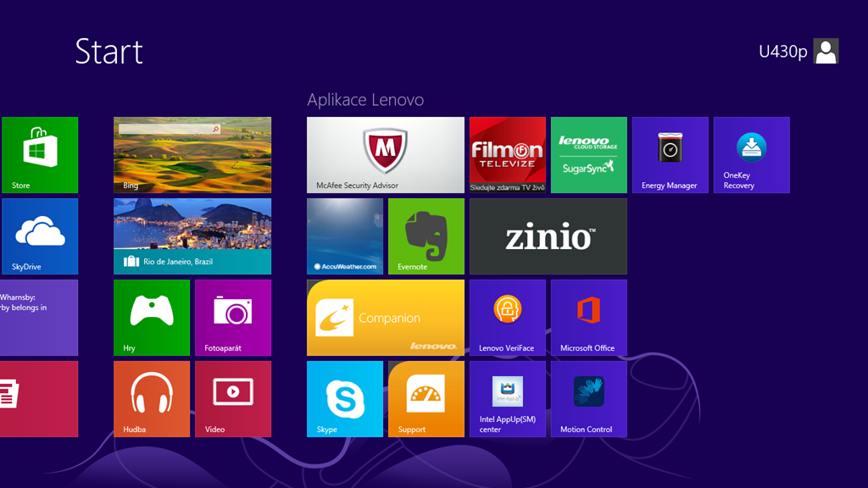Launch SkyDrive app tile
This screenshot has width=868, height=488.
click(x=39, y=236)
